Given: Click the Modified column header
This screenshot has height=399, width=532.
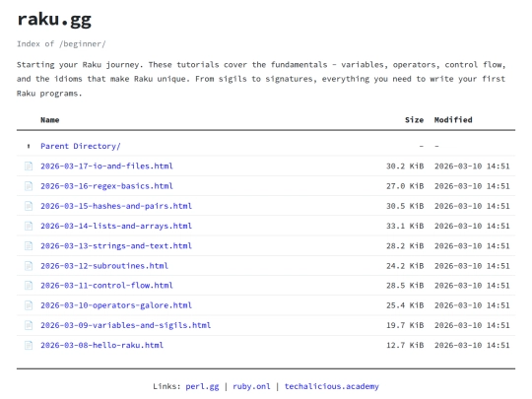Looking at the screenshot, I should [x=453, y=120].
